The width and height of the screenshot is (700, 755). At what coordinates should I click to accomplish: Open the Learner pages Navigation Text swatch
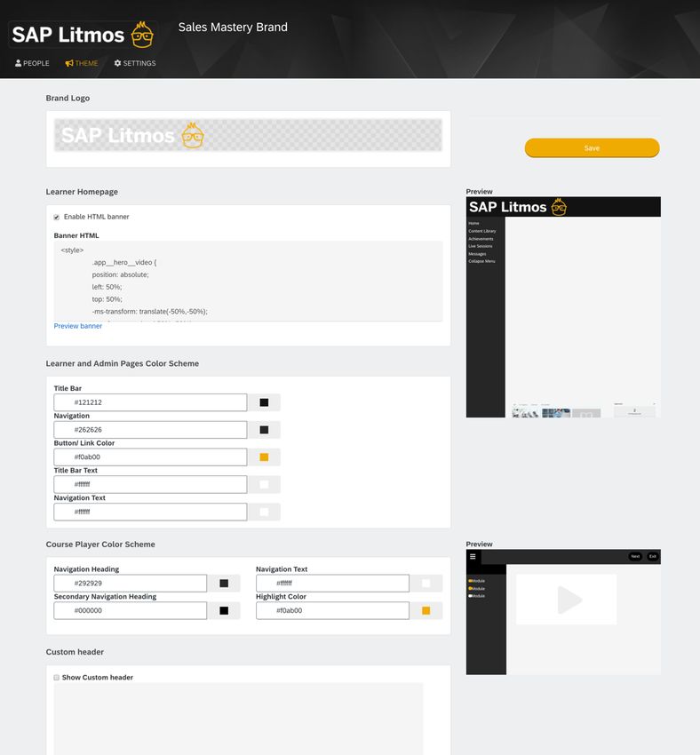click(x=264, y=512)
